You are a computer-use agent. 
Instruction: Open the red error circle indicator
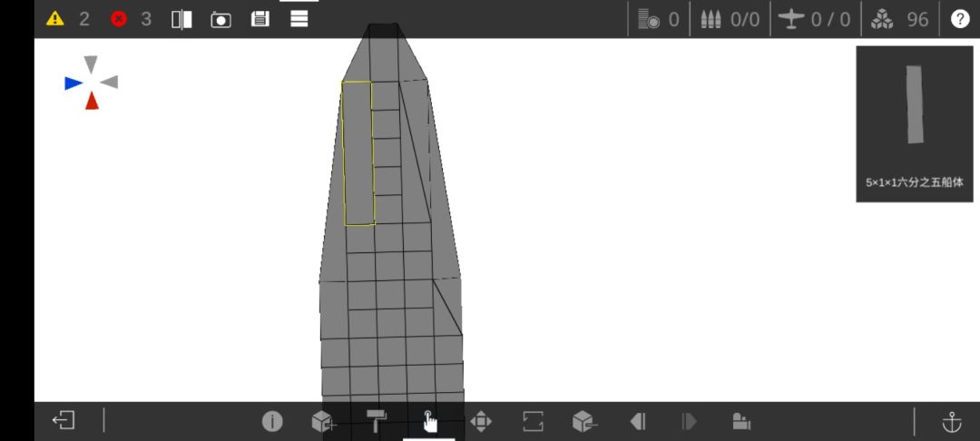coord(118,19)
